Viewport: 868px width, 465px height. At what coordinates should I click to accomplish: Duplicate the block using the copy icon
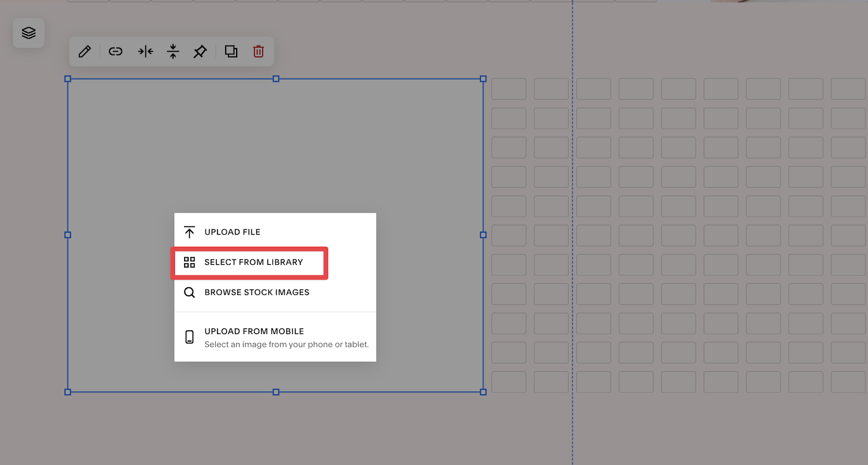pyautogui.click(x=231, y=52)
